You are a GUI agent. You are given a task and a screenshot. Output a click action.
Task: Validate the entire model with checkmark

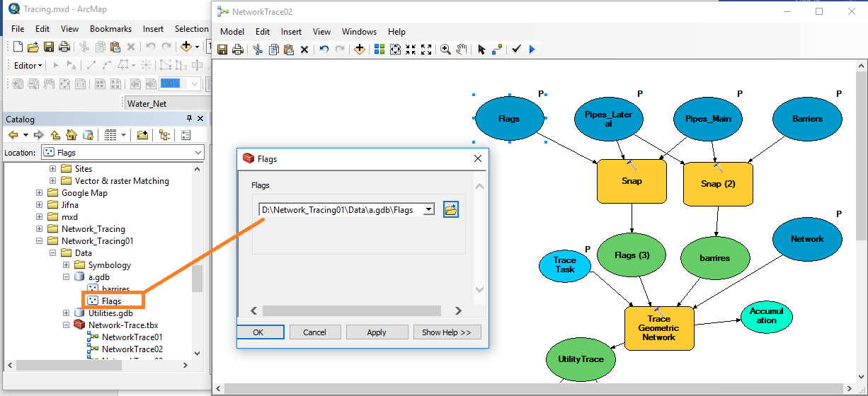[517, 49]
